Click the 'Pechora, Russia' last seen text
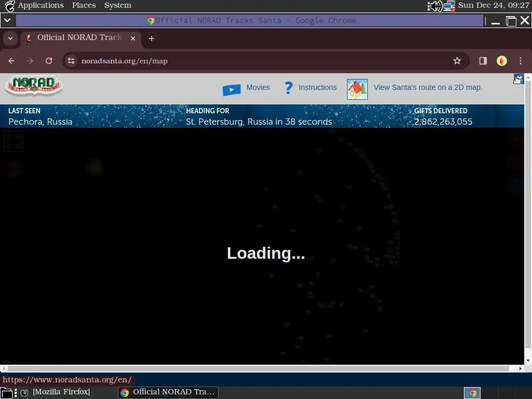This screenshot has width=532, height=399. click(41, 122)
